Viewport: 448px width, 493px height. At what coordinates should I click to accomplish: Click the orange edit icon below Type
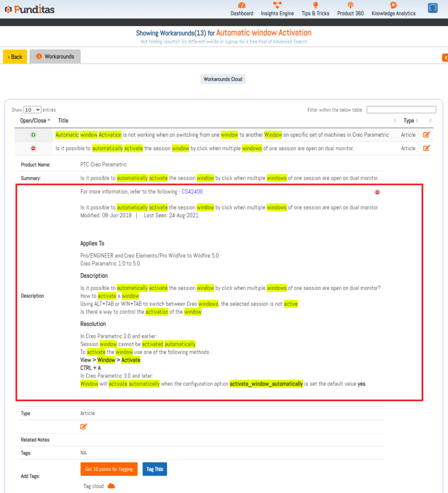click(84, 427)
